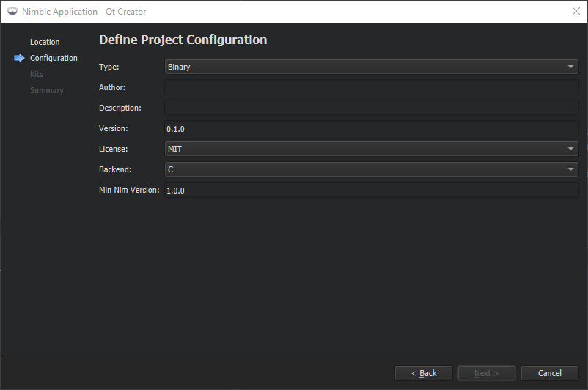Click the blue arrow beside Configuration step

click(19, 58)
